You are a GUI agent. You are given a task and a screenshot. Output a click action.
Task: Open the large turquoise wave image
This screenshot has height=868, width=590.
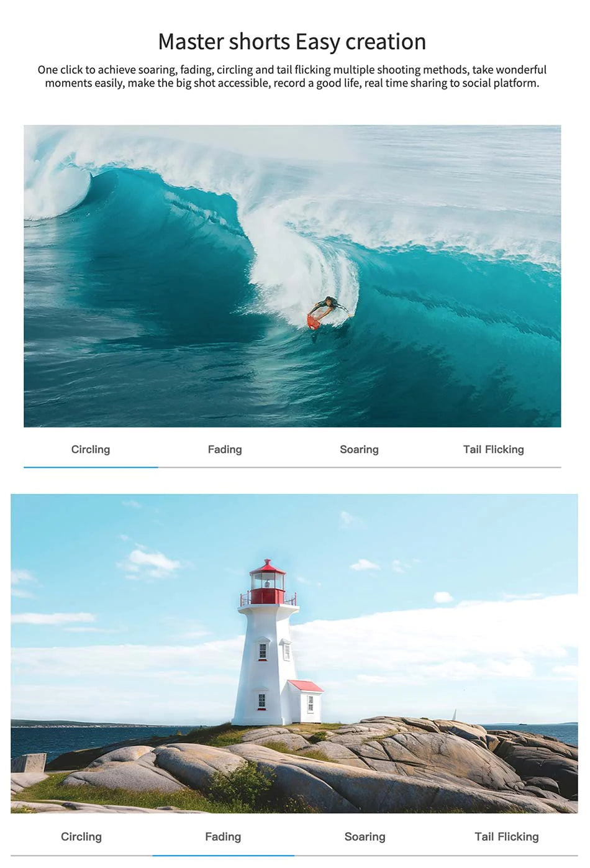coord(292,276)
